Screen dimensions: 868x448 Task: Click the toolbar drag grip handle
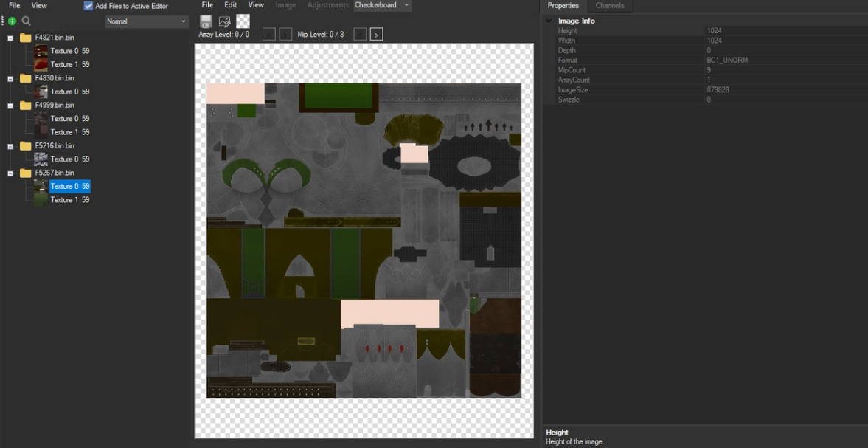tap(3, 21)
